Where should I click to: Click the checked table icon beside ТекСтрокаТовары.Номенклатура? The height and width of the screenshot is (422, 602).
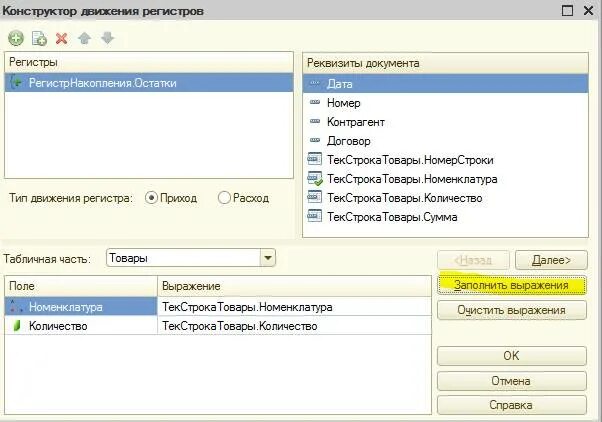coord(315,179)
